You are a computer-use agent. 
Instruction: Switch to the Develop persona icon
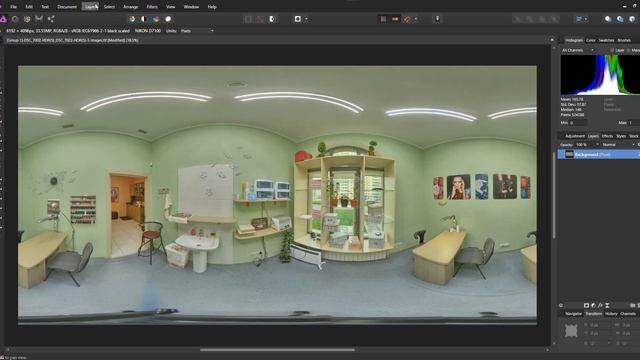pyautogui.click(x=27, y=19)
